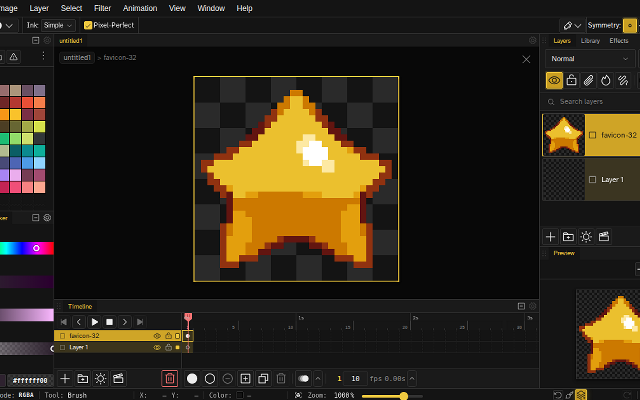Open the Filter menu
The width and height of the screenshot is (640, 400).
(102, 8)
